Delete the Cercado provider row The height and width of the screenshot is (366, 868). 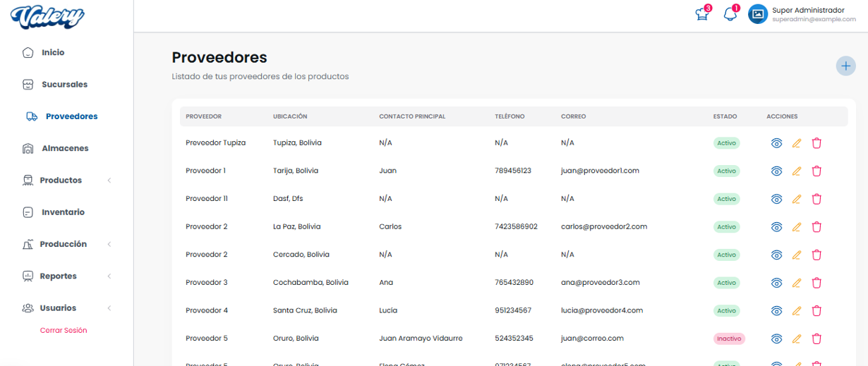pyautogui.click(x=816, y=255)
